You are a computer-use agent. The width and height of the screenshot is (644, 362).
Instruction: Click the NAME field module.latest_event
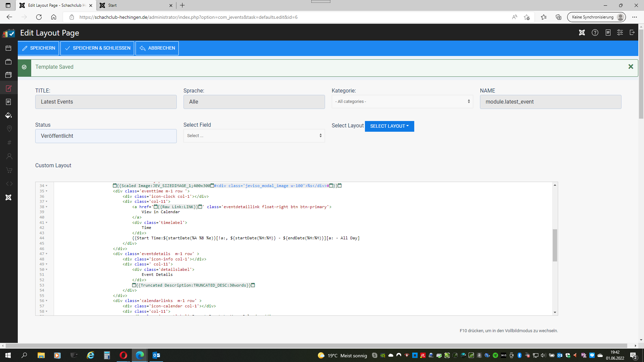click(550, 102)
